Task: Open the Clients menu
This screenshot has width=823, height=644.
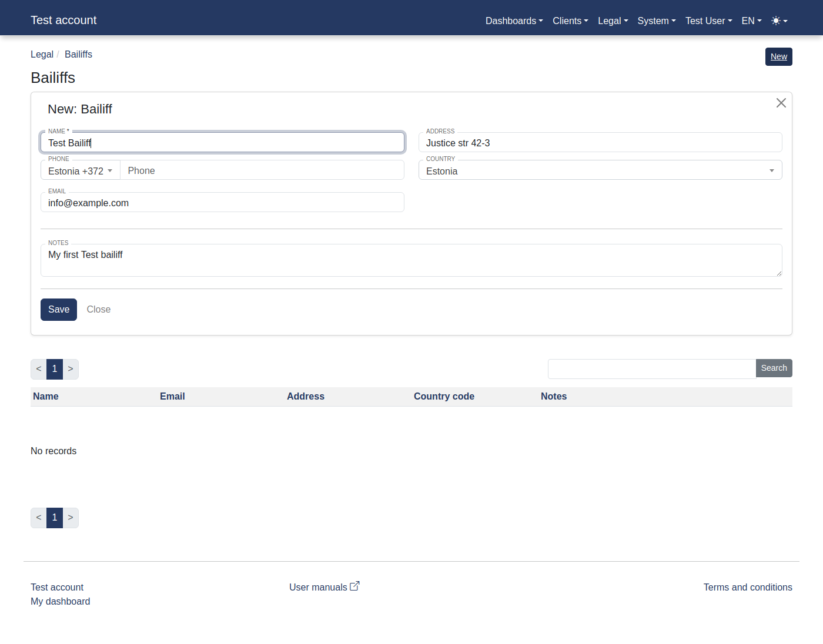Action: [567, 21]
